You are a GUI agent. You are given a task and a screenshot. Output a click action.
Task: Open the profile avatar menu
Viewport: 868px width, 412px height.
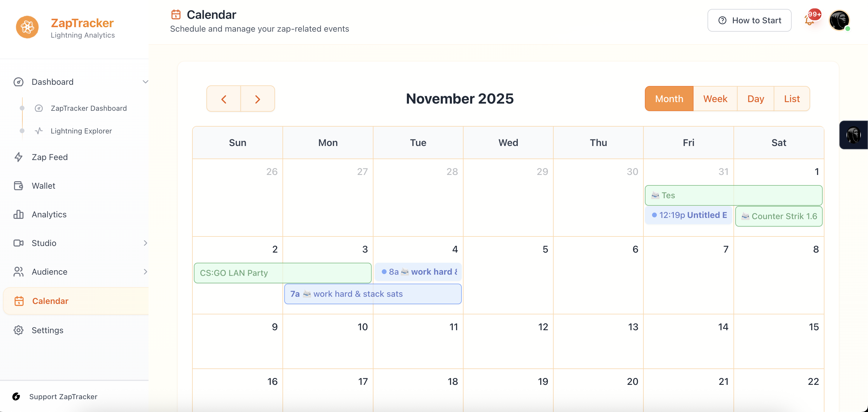pyautogui.click(x=840, y=21)
